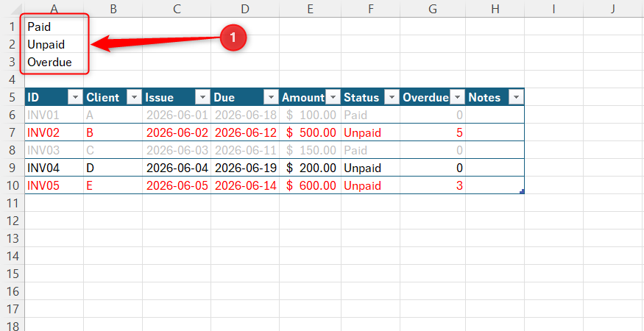Viewport: 644px width, 331px height.
Task: Select due date 2026-06-14
Action: (245, 185)
